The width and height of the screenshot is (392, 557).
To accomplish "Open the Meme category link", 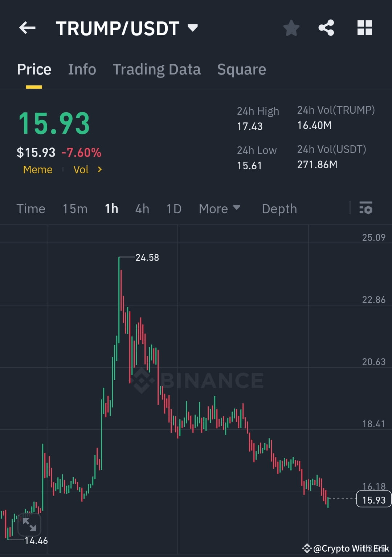I will point(37,169).
